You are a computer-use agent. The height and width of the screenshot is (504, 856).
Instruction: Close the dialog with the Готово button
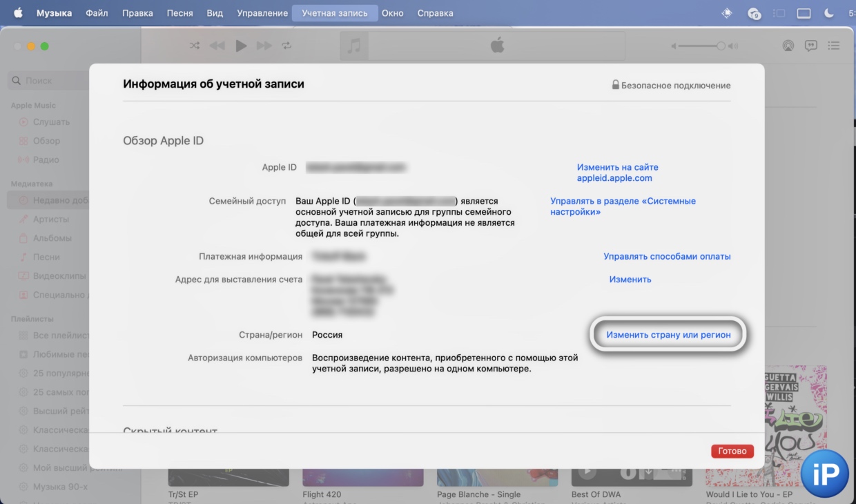pyautogui.click(x=732, y=451)
